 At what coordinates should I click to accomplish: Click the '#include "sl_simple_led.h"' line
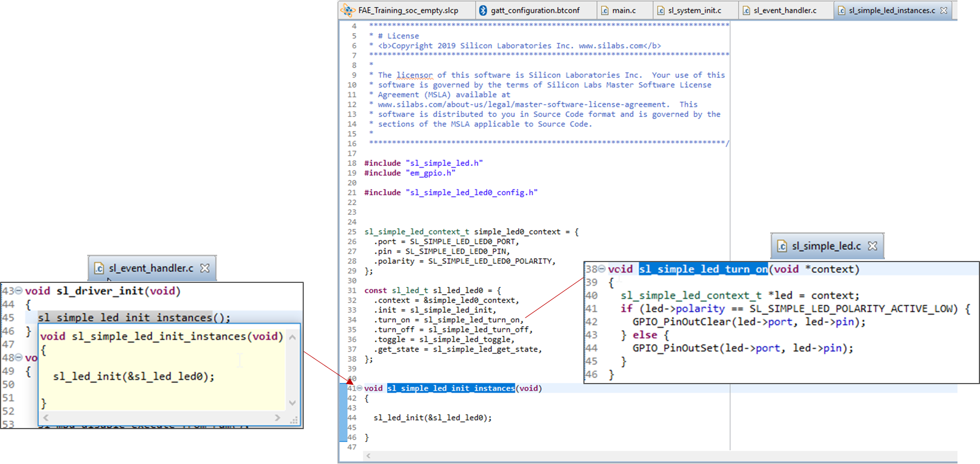point(424,163)
